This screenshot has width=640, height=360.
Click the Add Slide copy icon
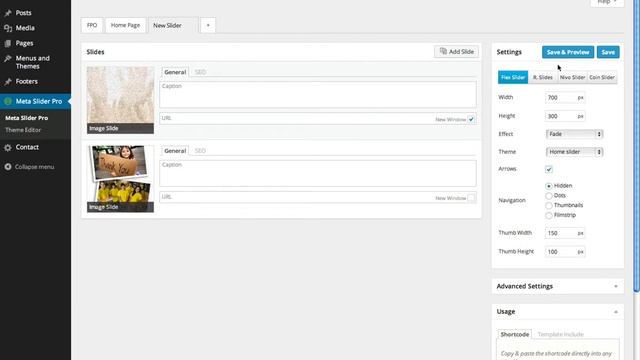click(x=443, y=51)
